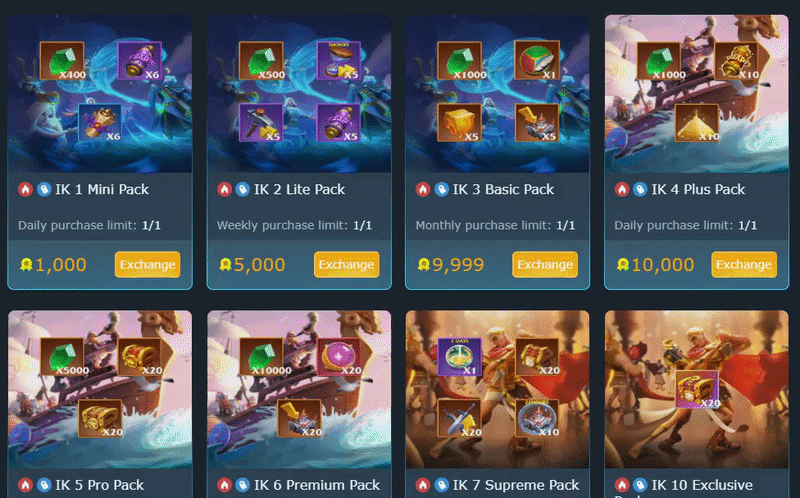800x498 pixels.
Task: Click the blue tag badge beside IK 4 Plus Pack
Action: (x=640, y=189)
